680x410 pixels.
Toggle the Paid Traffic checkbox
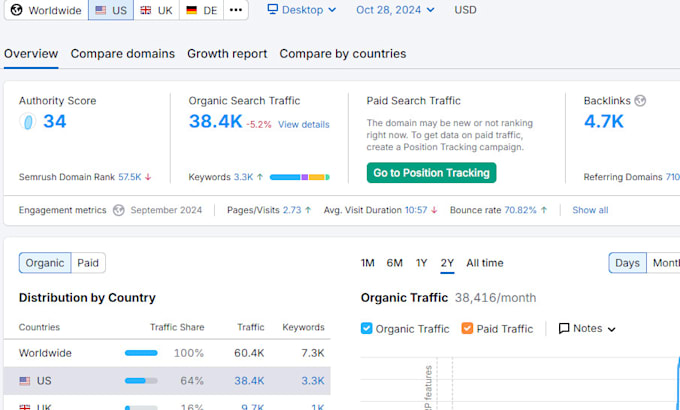[467, 328]
